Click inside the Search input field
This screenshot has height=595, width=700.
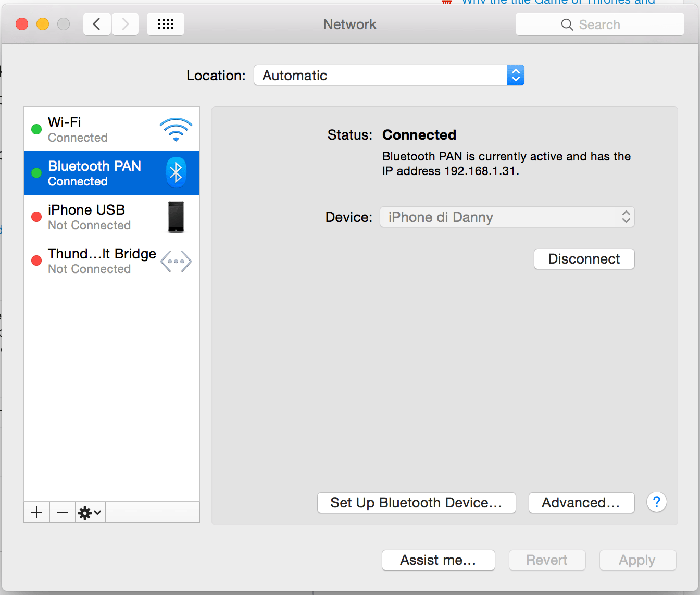pyautogui.click(x=604, y=24)
